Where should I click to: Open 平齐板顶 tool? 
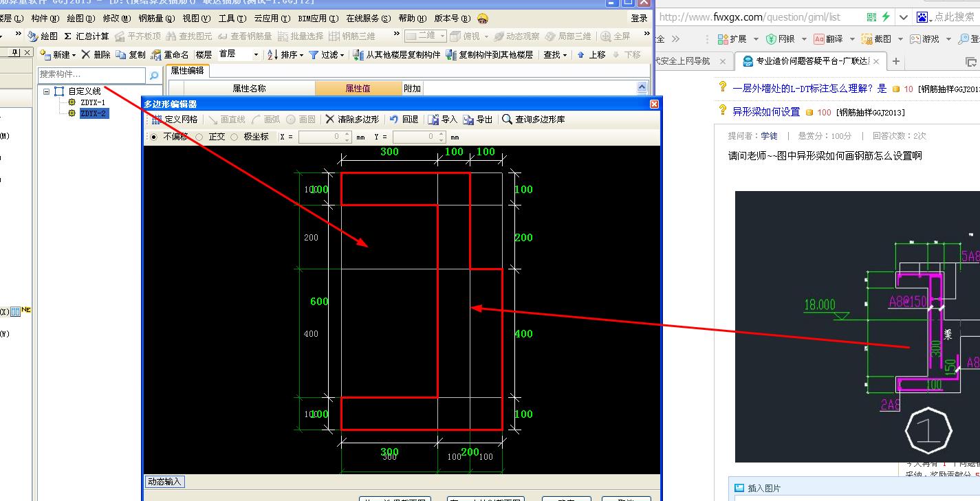point(138,36)
